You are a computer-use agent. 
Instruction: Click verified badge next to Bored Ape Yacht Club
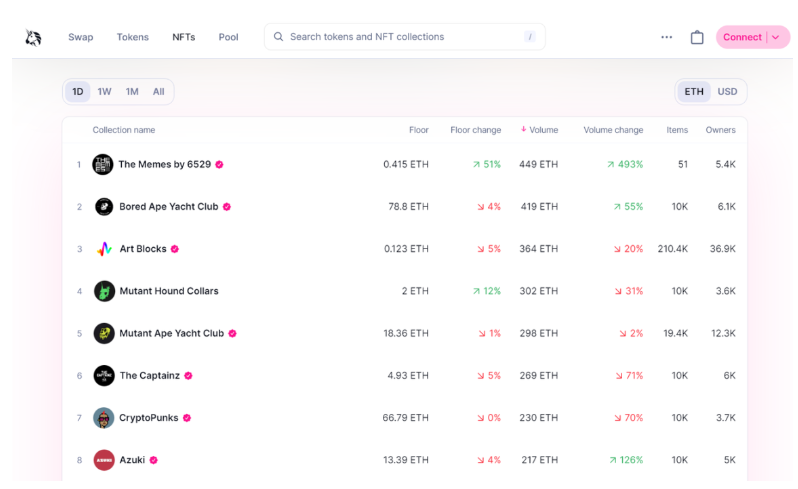(x=227, y=207)
